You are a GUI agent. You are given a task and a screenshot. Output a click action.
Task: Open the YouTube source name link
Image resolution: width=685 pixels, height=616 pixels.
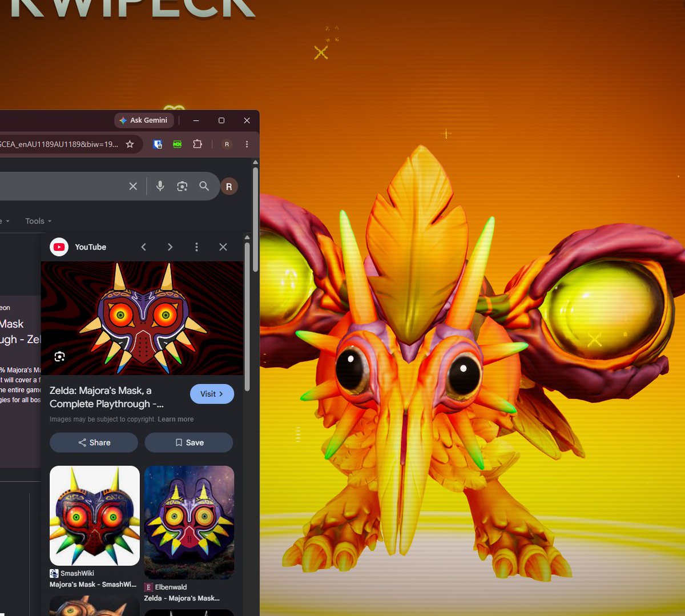tap(90, 247)
